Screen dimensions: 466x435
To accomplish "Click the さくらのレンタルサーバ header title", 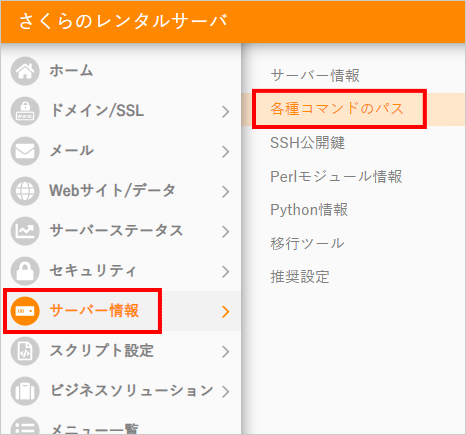I will [x=123, y=21].
